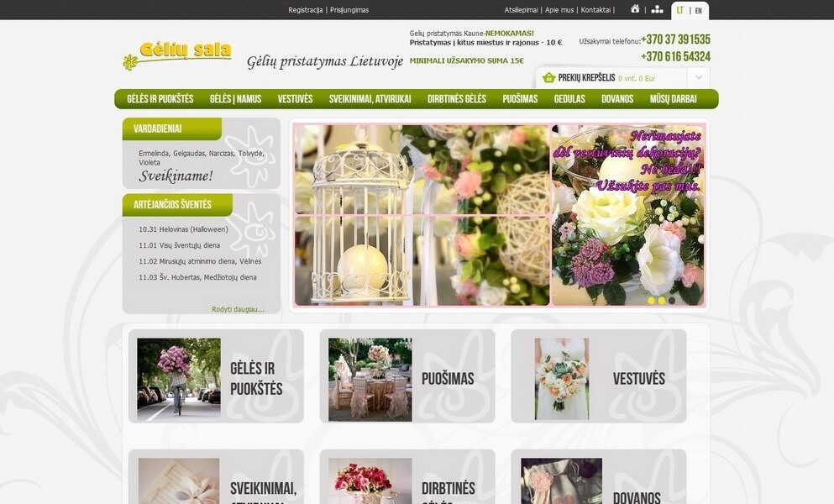Viewport: 834px width, 504px height.
Task: Open the Vestuvės bouquet photo
Action: pos(562,380)
